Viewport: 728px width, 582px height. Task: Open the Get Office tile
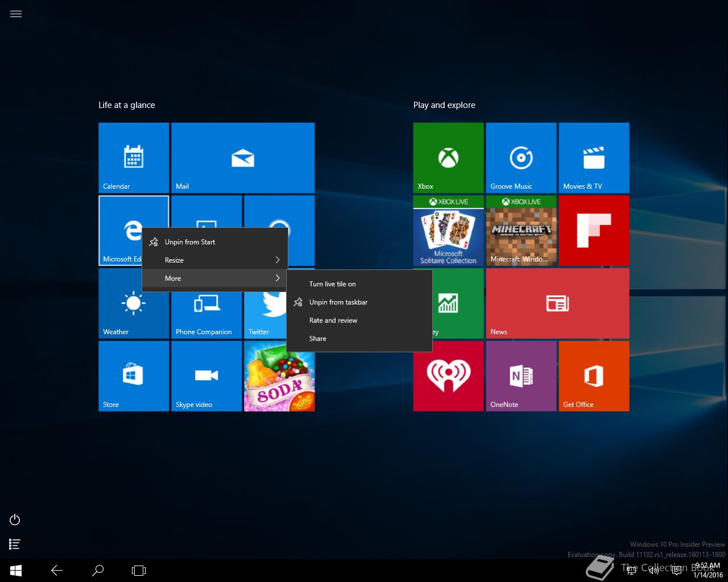(594, 376)
